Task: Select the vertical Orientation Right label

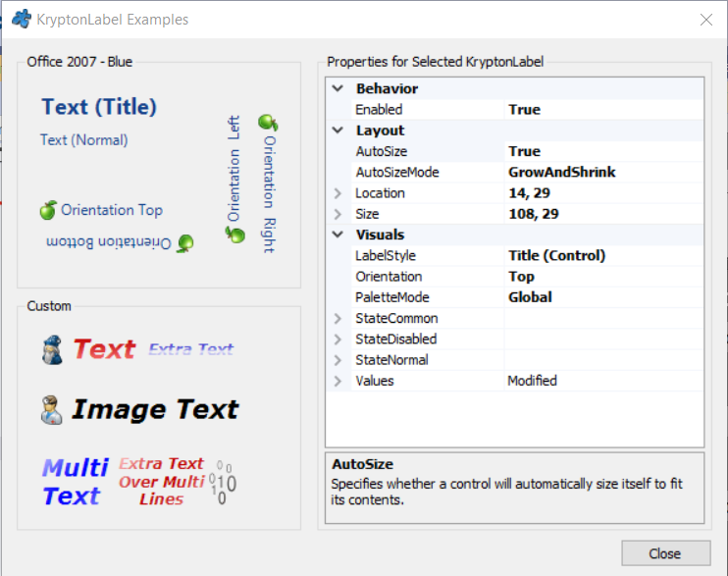Action: point(270,194)
